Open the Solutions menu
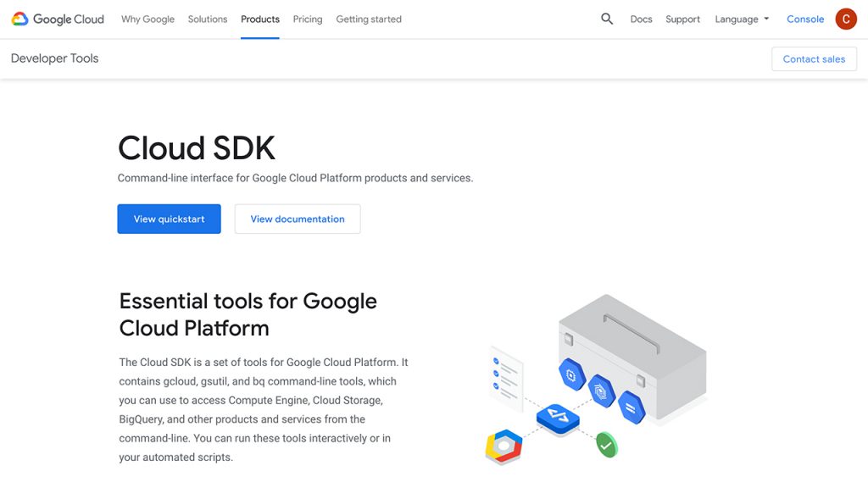This screenshot has width=868, height=488. (208, 19)
